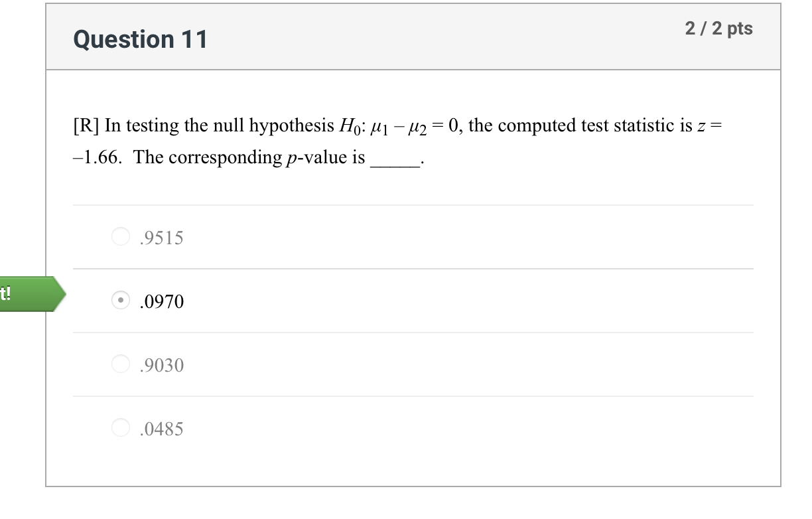The height and width of the screenshot is (519, 812).
Task: Click the .9515 answer label text
Action: 161,238
